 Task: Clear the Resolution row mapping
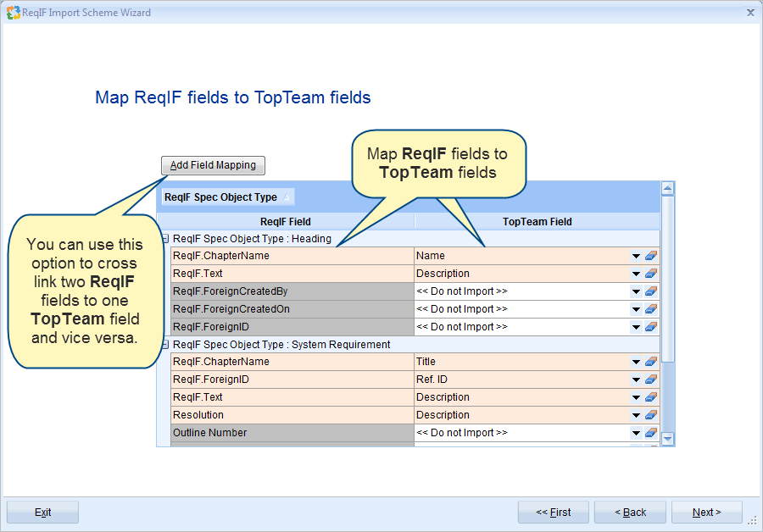point(650,415)
